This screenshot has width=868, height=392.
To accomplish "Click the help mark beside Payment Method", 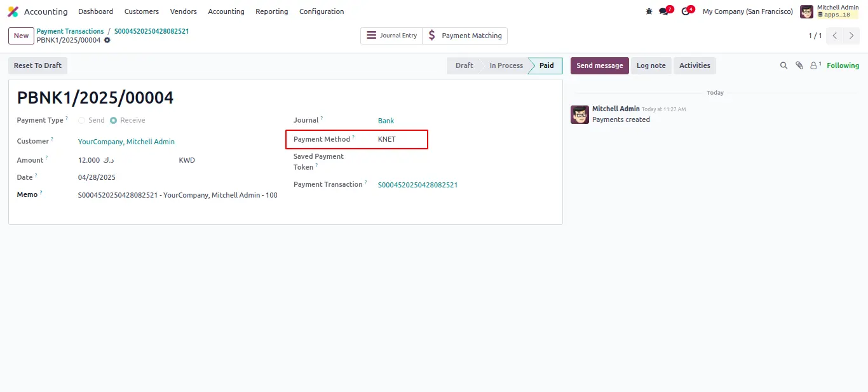I will click(x=353, y=137).
